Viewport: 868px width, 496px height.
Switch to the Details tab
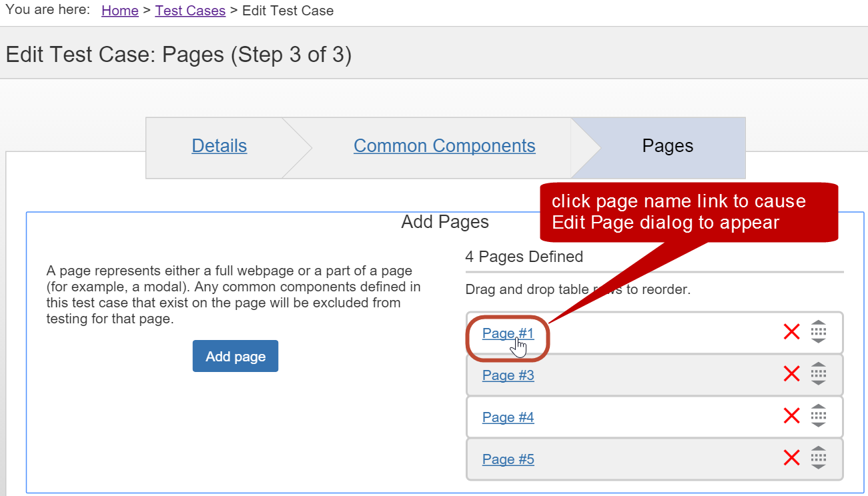pyautogui.click(x=219, y=145)
